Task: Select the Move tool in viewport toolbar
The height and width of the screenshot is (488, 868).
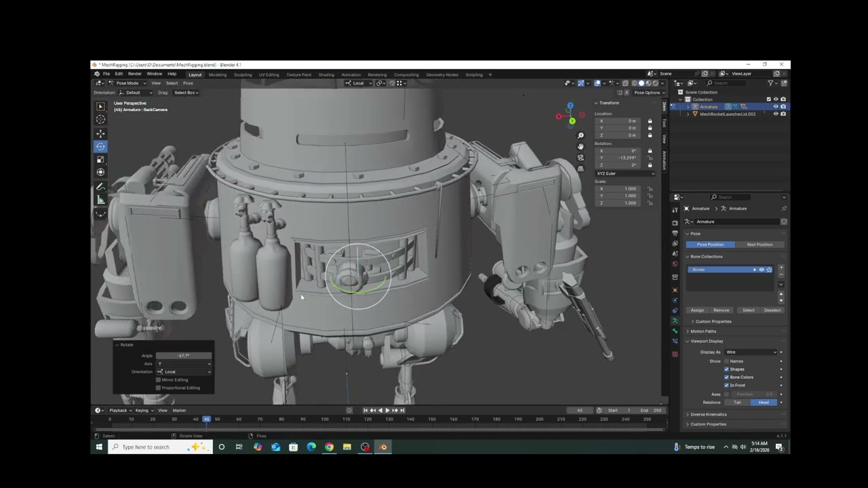Action: click(100, 134)
